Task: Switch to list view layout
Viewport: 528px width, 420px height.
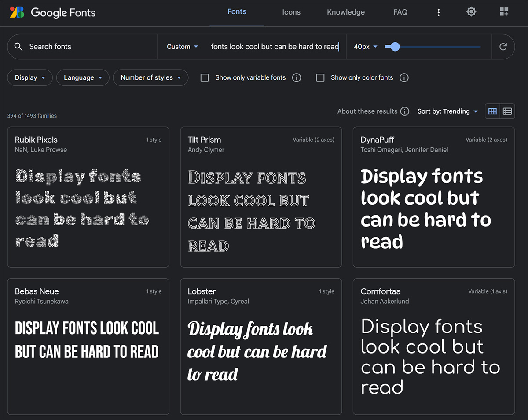Action: (507, 111)
